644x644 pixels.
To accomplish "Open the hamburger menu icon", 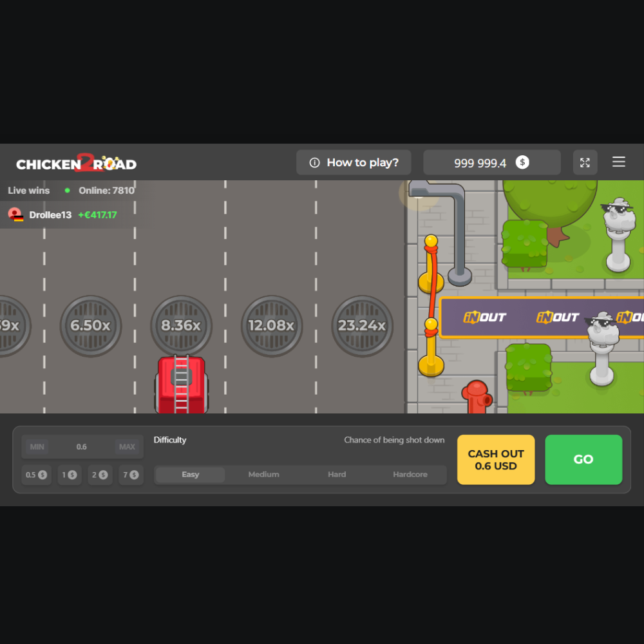I will [x=618, y=162].
